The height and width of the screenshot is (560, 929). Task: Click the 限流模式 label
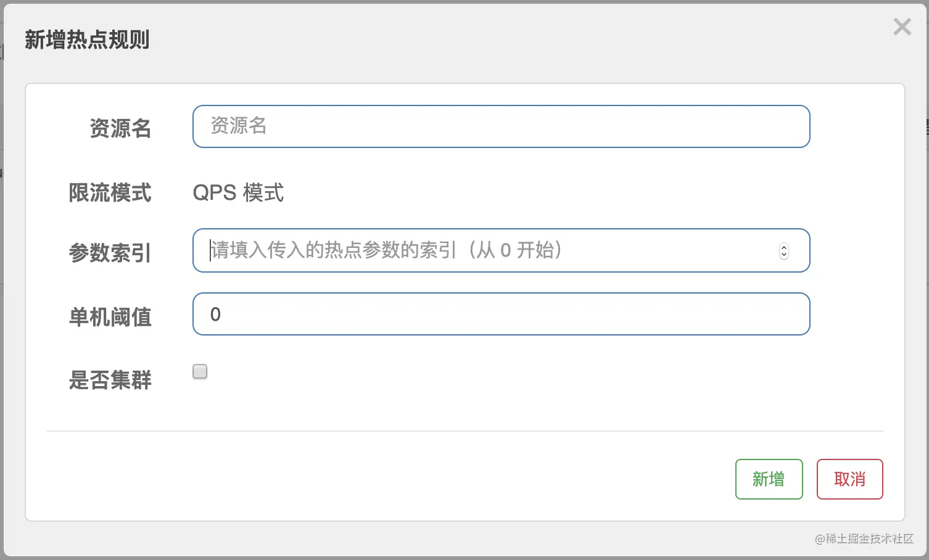pos(110,192)
